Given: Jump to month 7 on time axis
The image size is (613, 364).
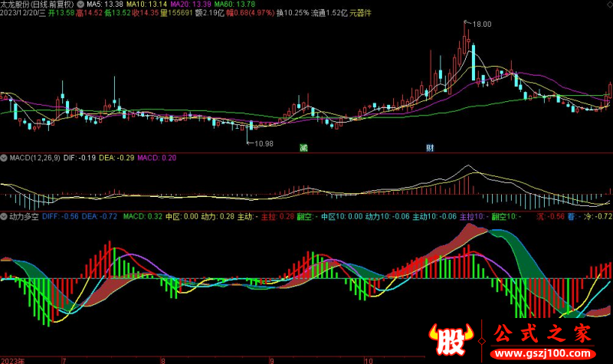Looking at the screenshot, I should tap(64, 360).
